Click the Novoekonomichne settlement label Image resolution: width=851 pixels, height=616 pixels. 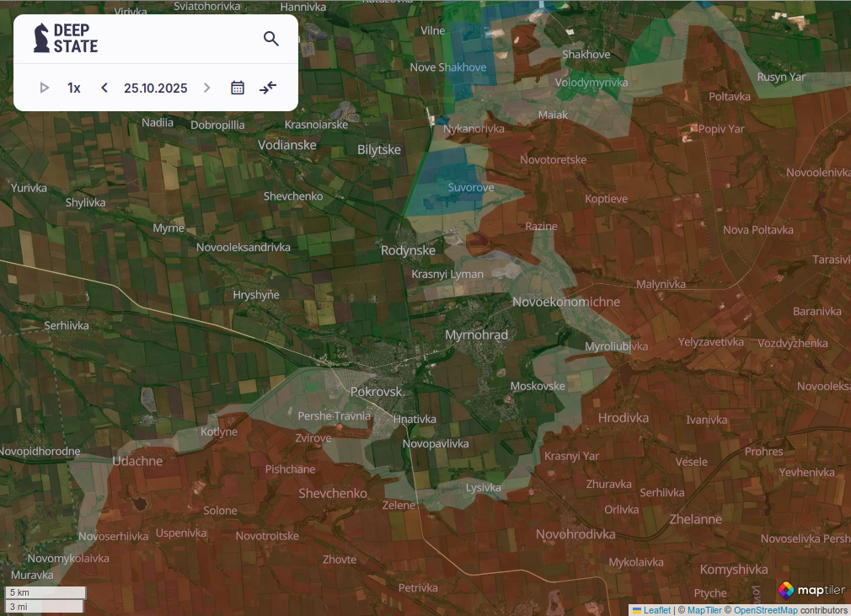coord(565,302)
